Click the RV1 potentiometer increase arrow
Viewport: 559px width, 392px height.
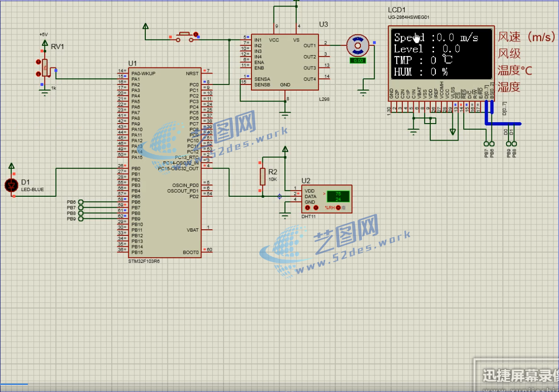pyautogui.click(x=38, y=62)
